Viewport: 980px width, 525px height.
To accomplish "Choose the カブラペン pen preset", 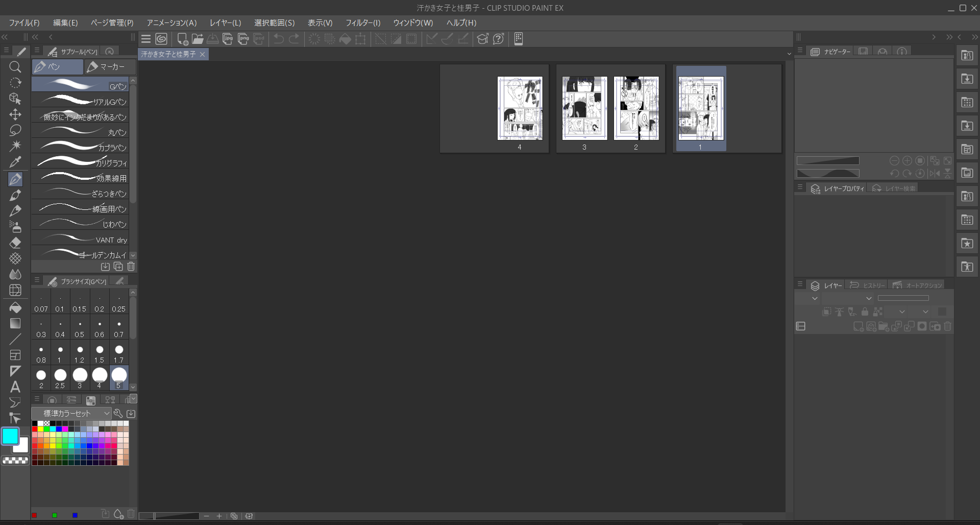I will 80,147.
